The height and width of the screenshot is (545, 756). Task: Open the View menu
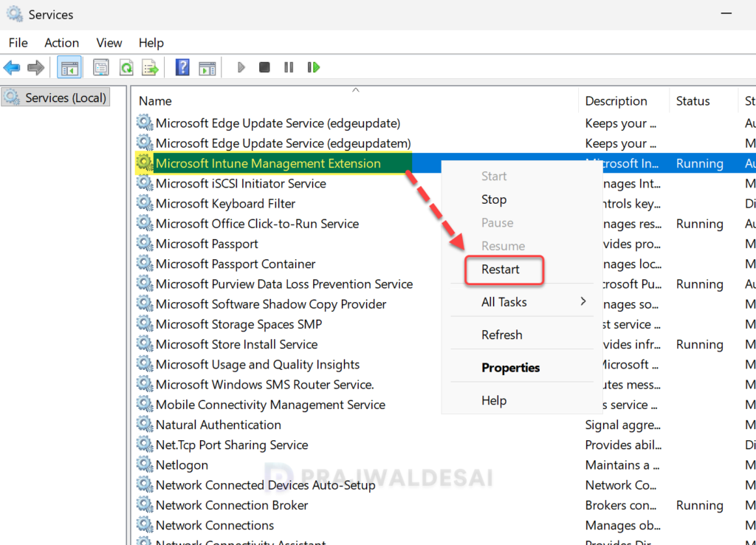109,43
